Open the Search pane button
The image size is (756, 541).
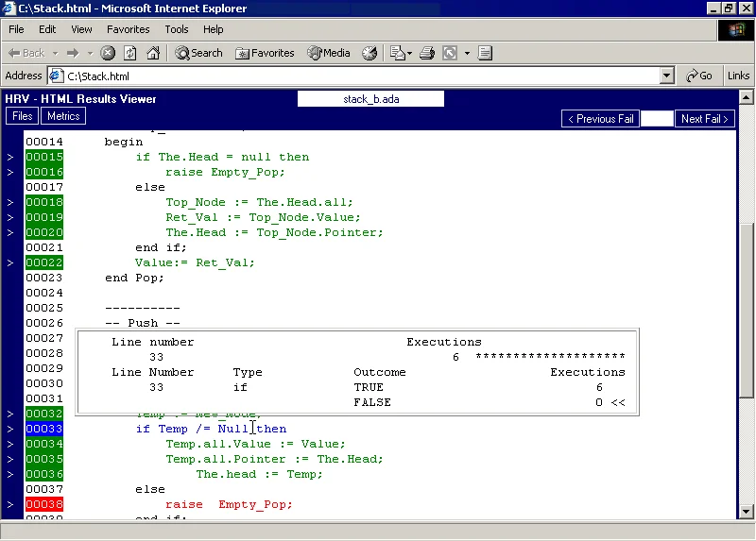coord(198,53)
